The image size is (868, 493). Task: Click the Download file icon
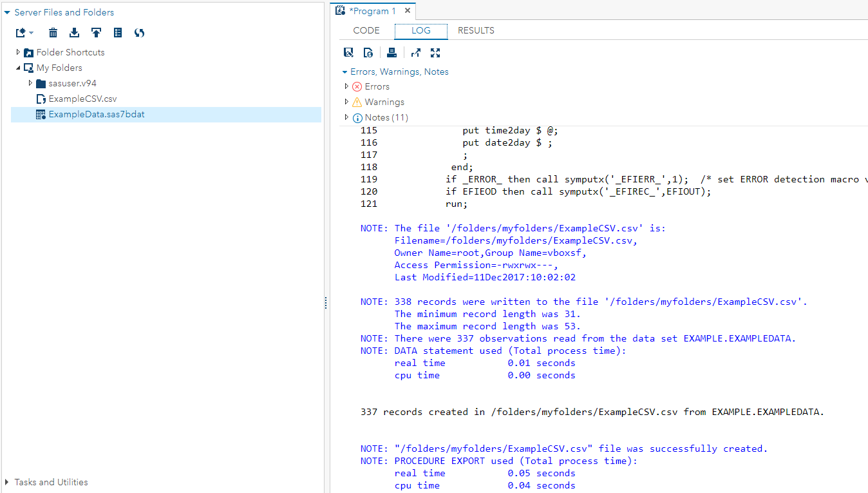[75, 33]
